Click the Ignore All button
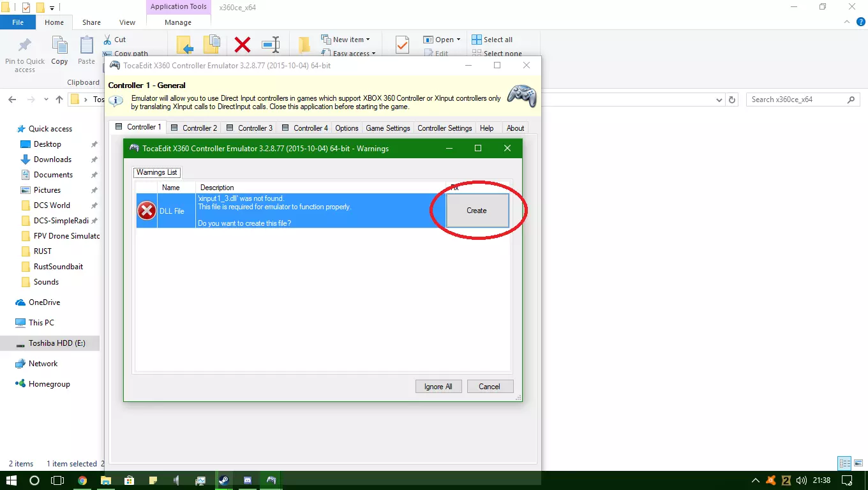This screenshot has height=490, width=868. (x=438, y=386)
